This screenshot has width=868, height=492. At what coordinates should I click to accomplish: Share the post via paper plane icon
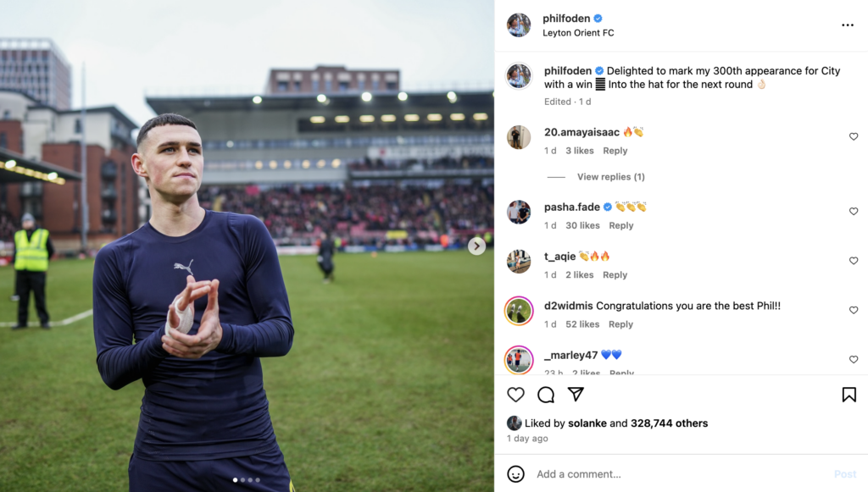(576, 394)
